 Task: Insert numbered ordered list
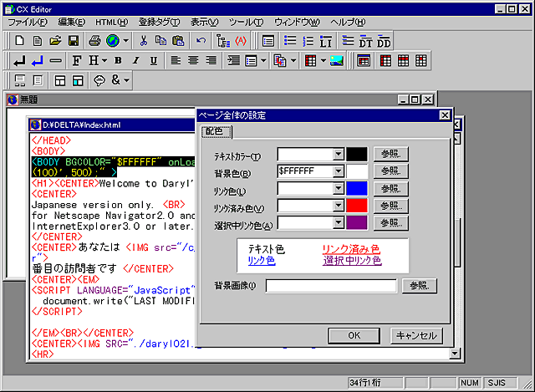[x=308, y=41]
